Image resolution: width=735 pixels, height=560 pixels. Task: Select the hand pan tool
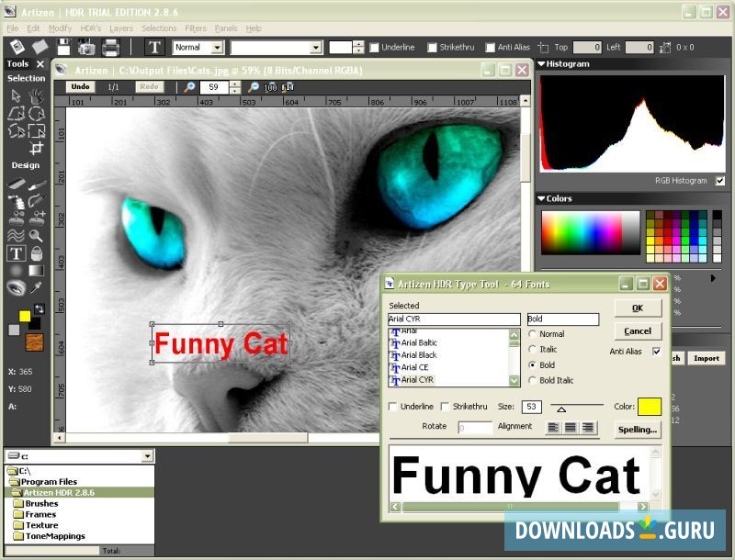click(36, 96)
